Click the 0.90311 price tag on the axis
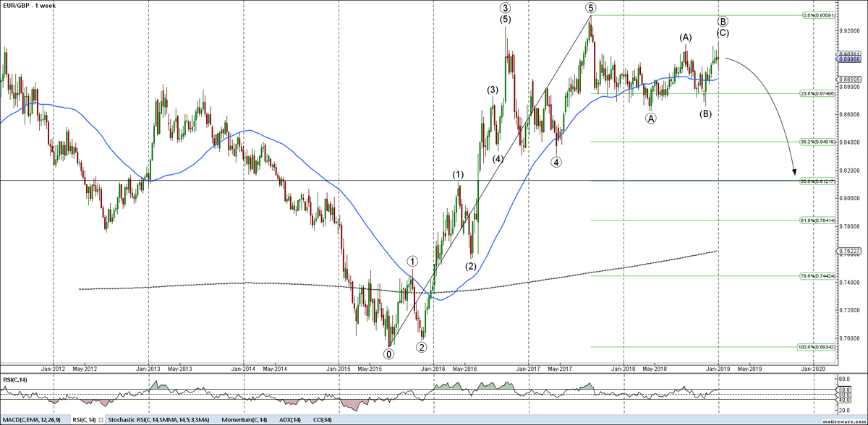868x425 pixels. (x=849, y=54)
